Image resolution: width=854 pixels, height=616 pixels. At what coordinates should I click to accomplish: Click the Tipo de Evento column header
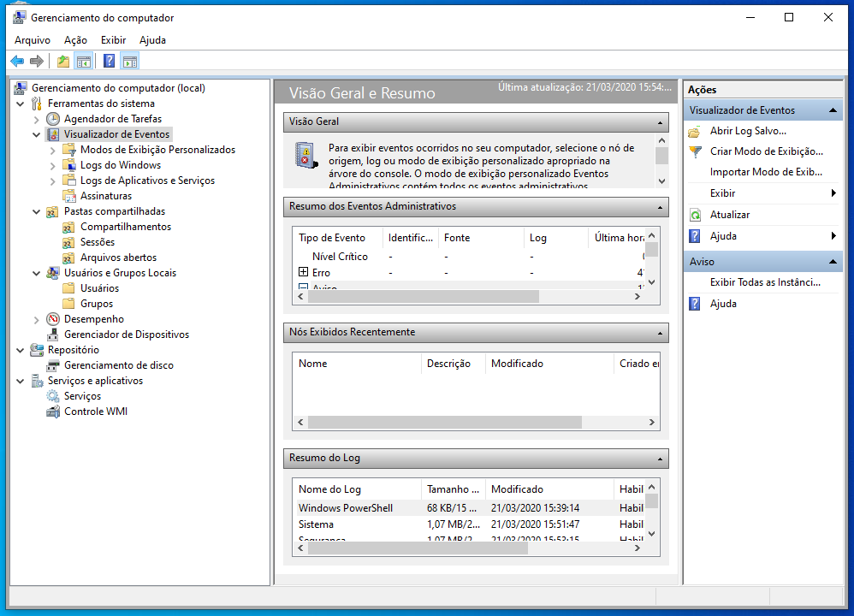pyautogui.click(x=338, y=238)
